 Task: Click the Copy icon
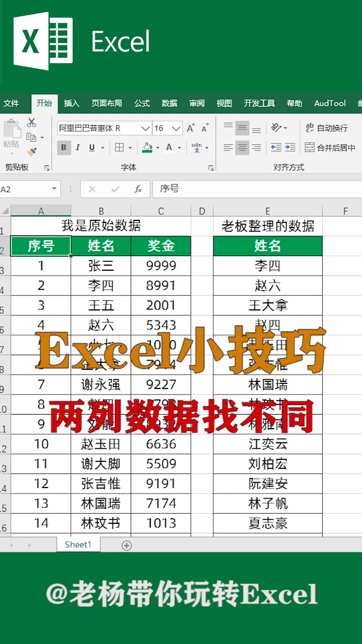[x=31, y=137]
